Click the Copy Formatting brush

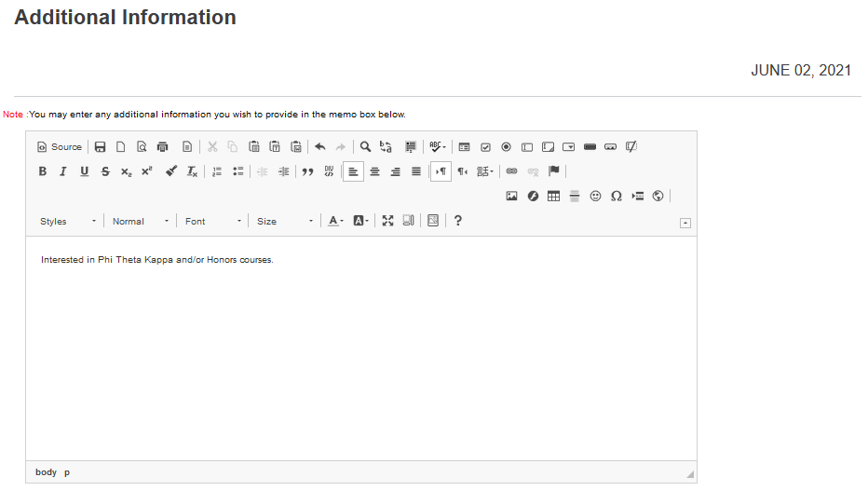(x=171, y=171)
